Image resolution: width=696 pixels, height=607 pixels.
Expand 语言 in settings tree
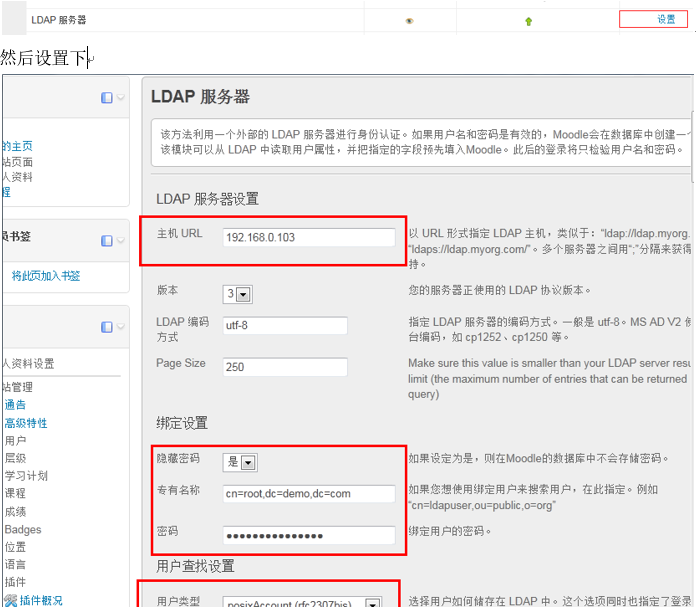click(15, 564)
